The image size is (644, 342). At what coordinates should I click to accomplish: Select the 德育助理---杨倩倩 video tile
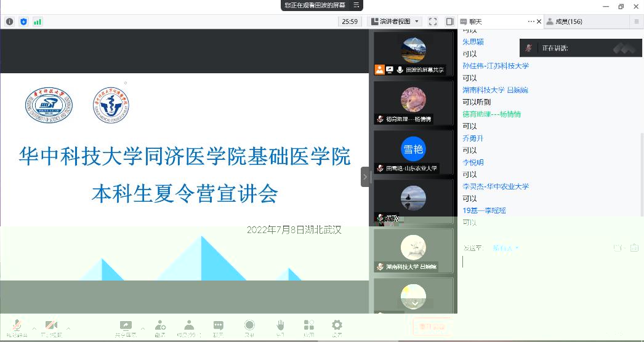coord(413,103)
